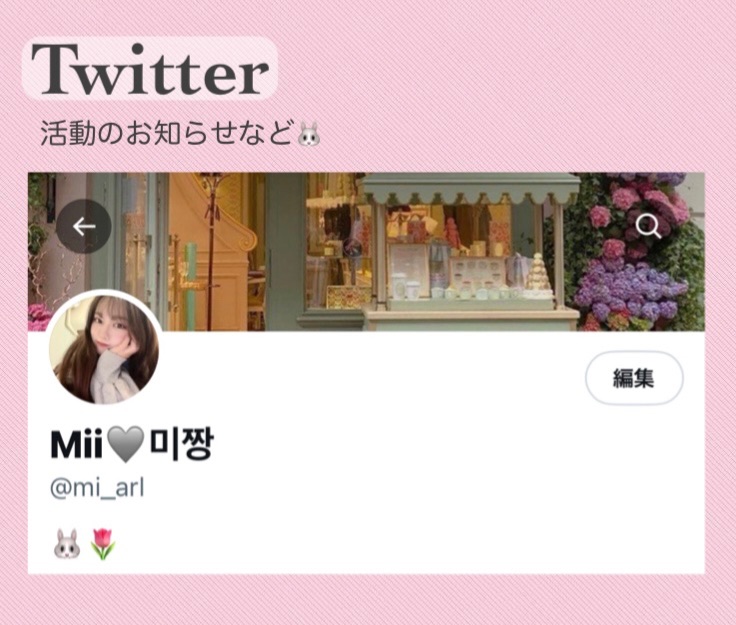Click the rabbit emoji in the bio
Screen dimensions: 736x625
tap(67, 544)
